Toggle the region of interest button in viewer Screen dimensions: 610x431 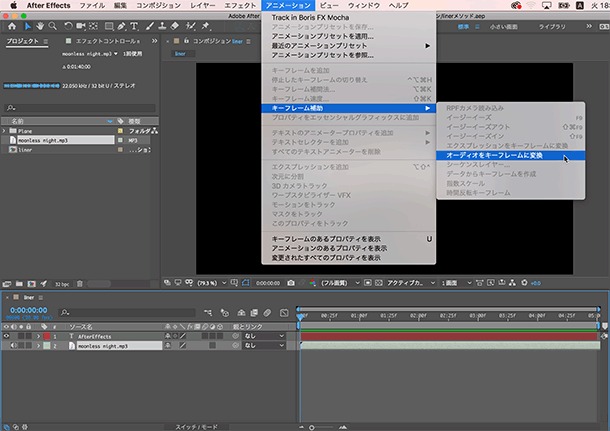(368, 283)
